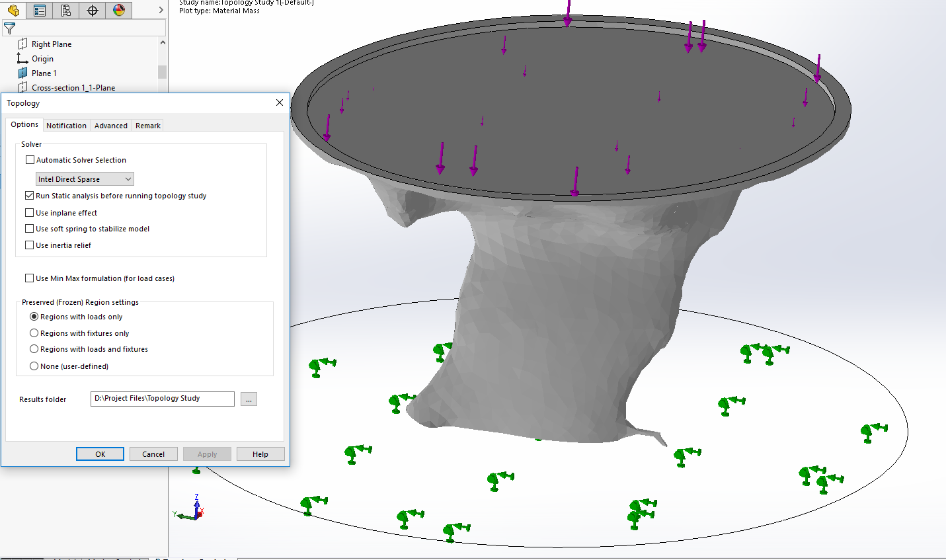
Task: Switch to the Options tab
Action: point(24,124)
